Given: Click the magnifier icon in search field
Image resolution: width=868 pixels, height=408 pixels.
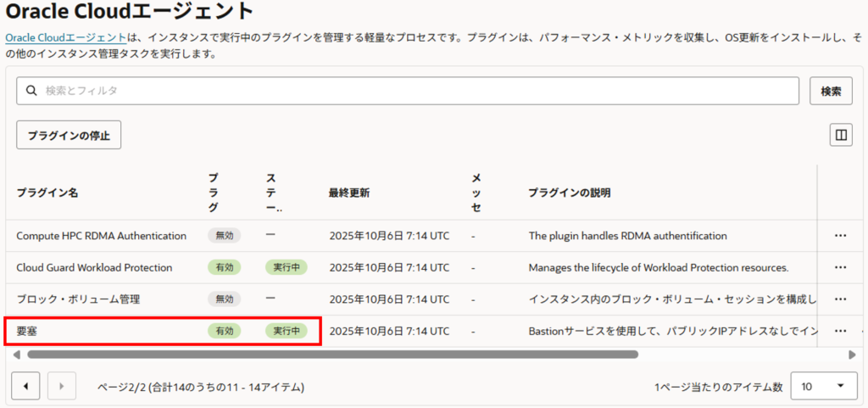Looking at the screenshot, I should (31, 91).
